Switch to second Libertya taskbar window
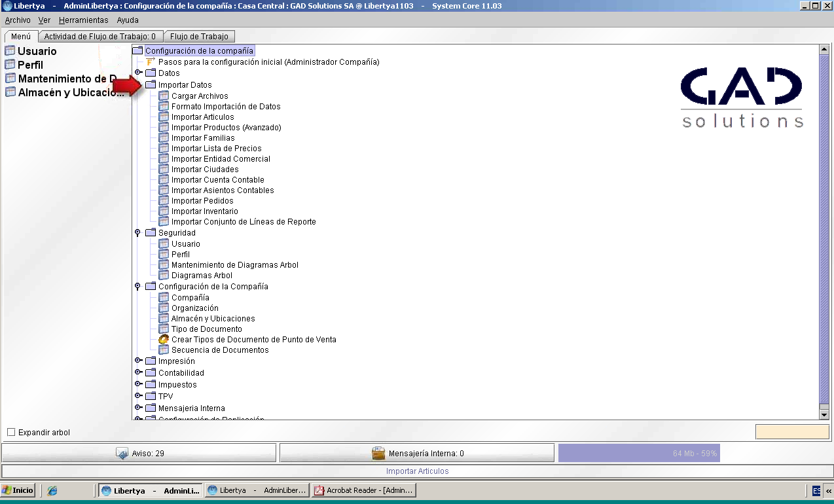834x504 pixels. coord(257,490)
